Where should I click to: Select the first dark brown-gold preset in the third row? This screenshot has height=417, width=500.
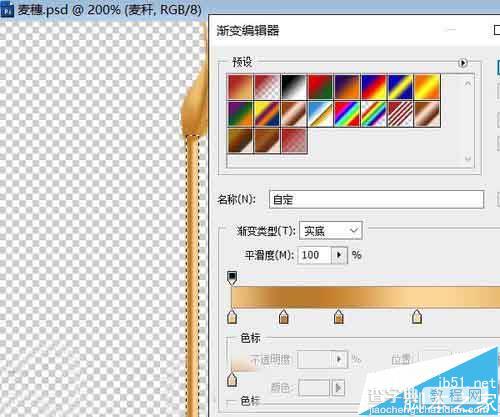240,141
